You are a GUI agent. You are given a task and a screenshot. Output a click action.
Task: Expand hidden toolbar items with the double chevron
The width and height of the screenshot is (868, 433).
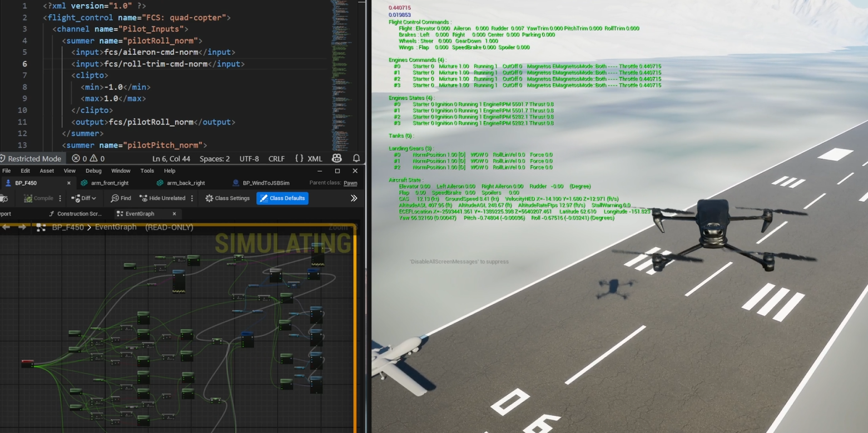(354, 198)
